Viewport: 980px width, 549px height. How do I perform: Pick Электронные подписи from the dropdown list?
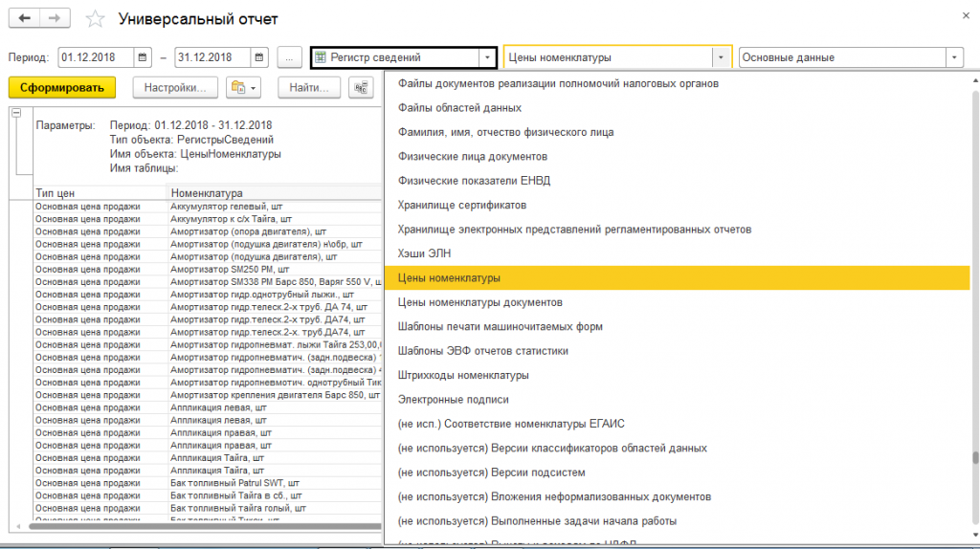click(x=453, y=400)
